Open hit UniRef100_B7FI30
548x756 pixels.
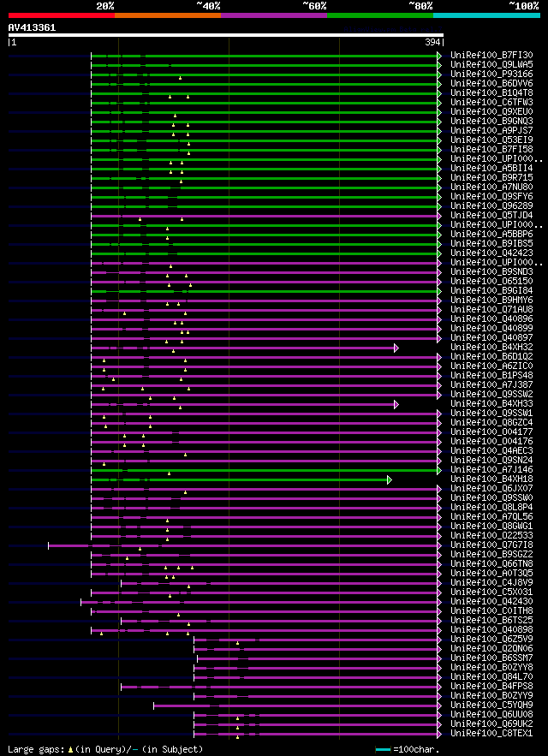click(491, 56)
